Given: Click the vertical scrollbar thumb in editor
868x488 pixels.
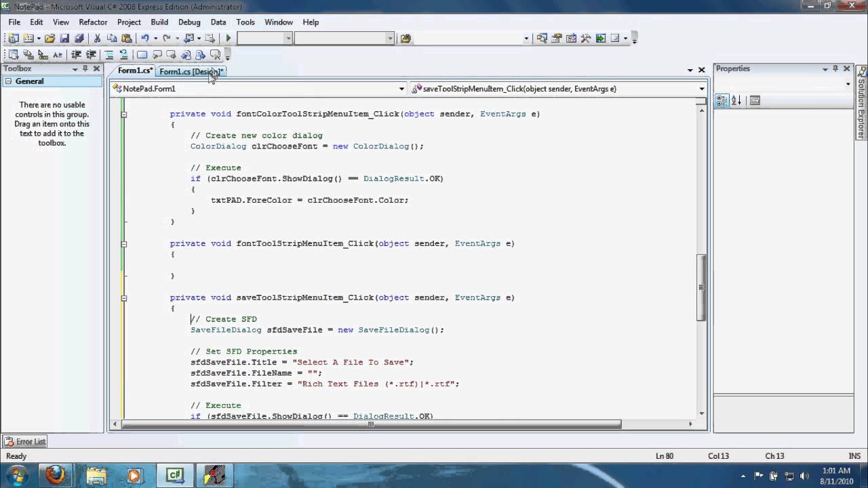Looking at the screenshot, I should pyautogui.click(x=701, y=287).
